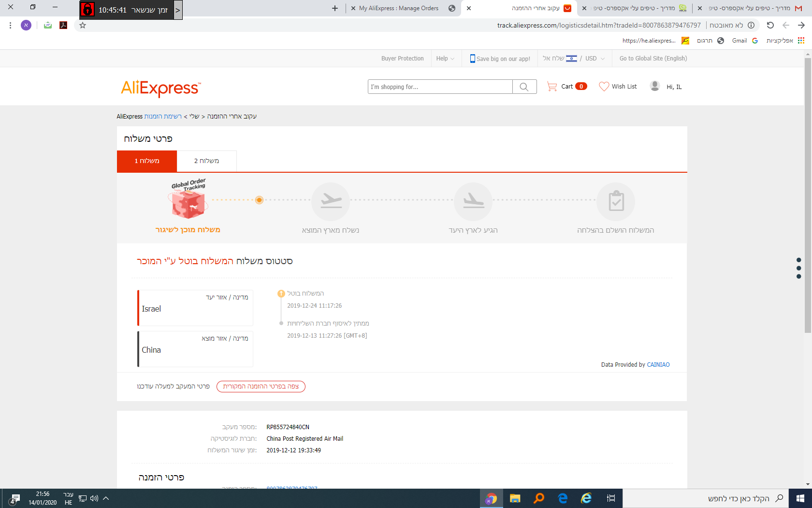Image resolution: width=812 pixels, height=508 pixels.
Task: Click the China origin card
Action: pyautogui.click(x=195, y=349)
